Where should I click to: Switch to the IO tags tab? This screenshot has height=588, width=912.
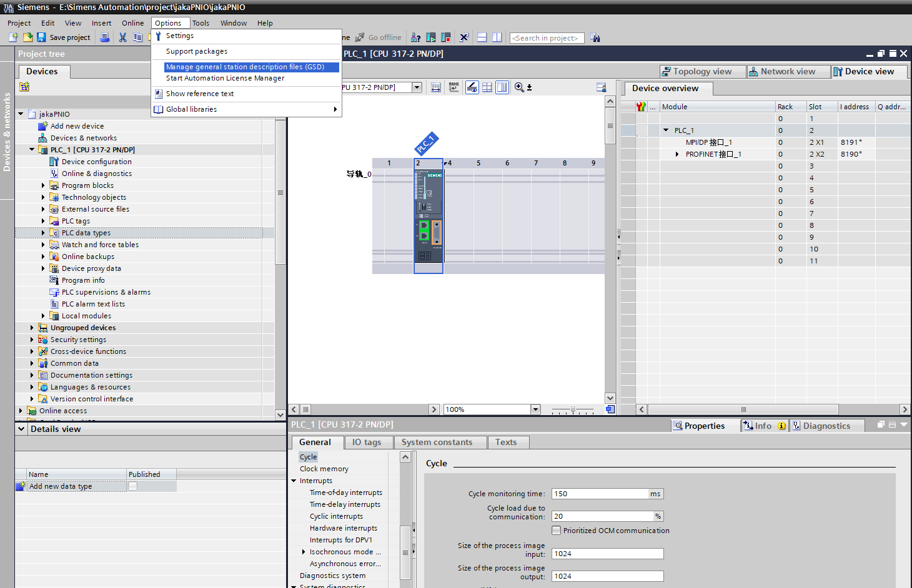[x=367, y=442]
